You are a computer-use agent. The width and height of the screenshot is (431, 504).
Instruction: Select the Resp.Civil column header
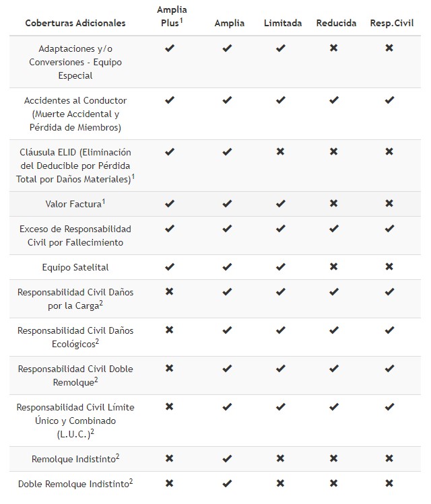(391, 23)
